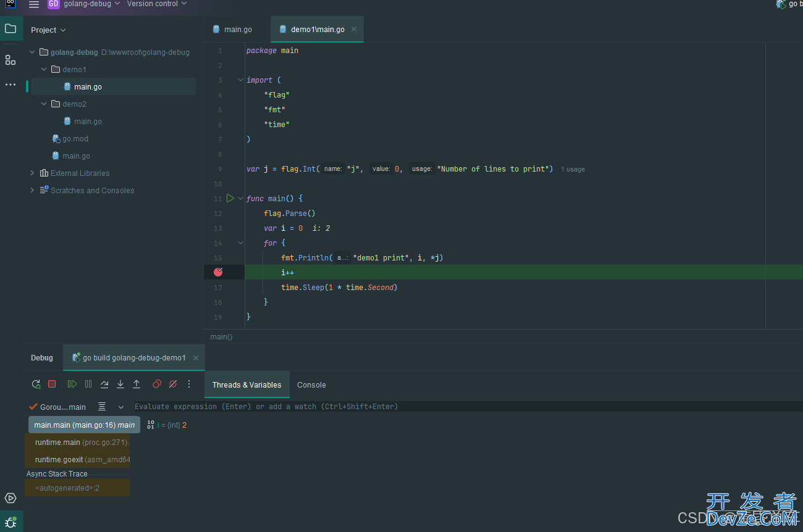Image resolution: width=803 pixels, height=532 pixels.
Task: Close the go build golang-debug-demo1 tab
Action: (196, 357)
